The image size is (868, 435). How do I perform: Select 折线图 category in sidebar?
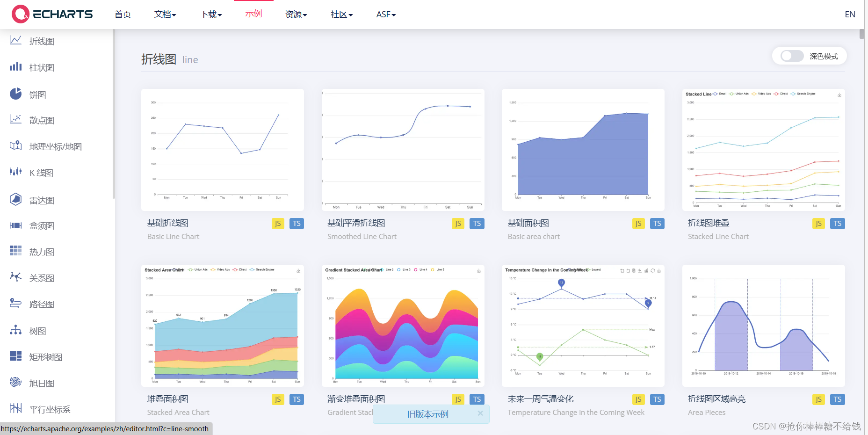coord(42,41)
